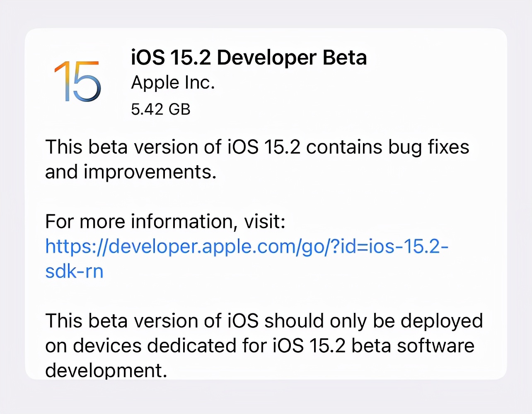Click the update details card
The height and width of the screenshot is (414, 532).
(266, 203)
